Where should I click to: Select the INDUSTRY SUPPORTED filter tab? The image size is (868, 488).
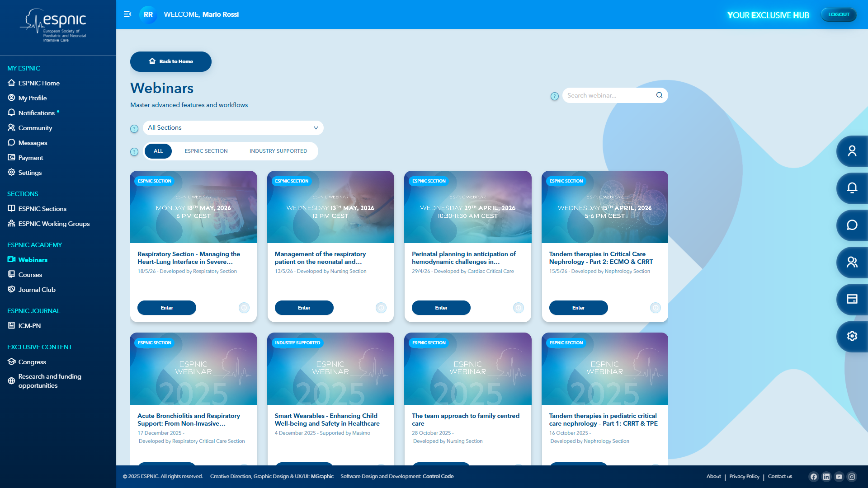point(278,151)
